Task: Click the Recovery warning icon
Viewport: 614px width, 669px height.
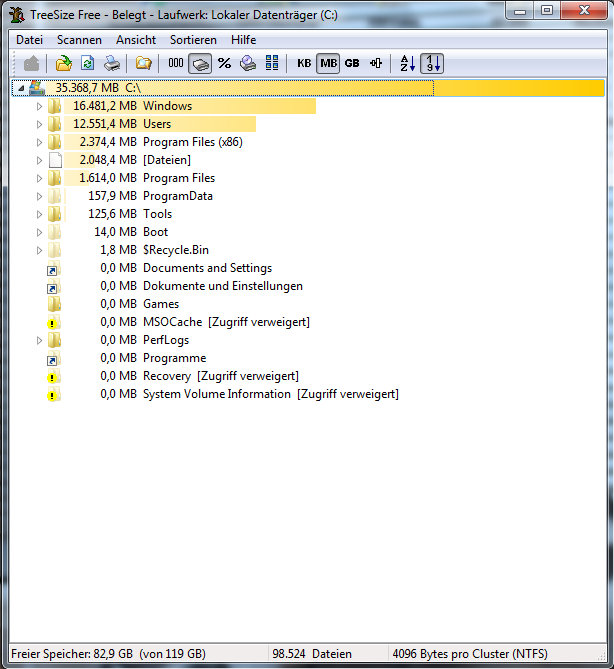Action: tap(53, 376)
